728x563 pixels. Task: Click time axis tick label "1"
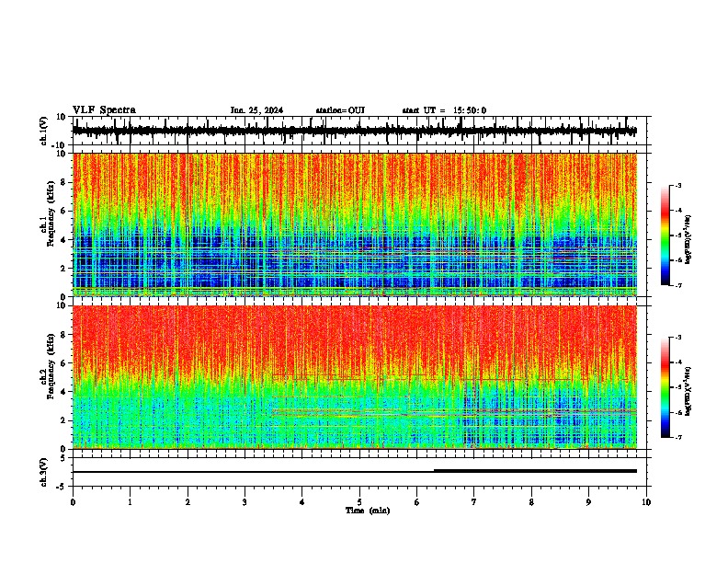pos(130,502)
